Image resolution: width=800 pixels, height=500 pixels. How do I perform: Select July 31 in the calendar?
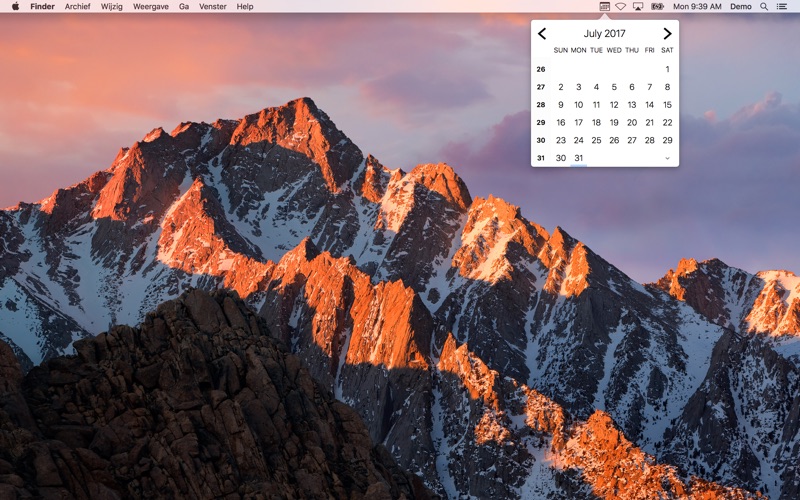pos(578,158)
